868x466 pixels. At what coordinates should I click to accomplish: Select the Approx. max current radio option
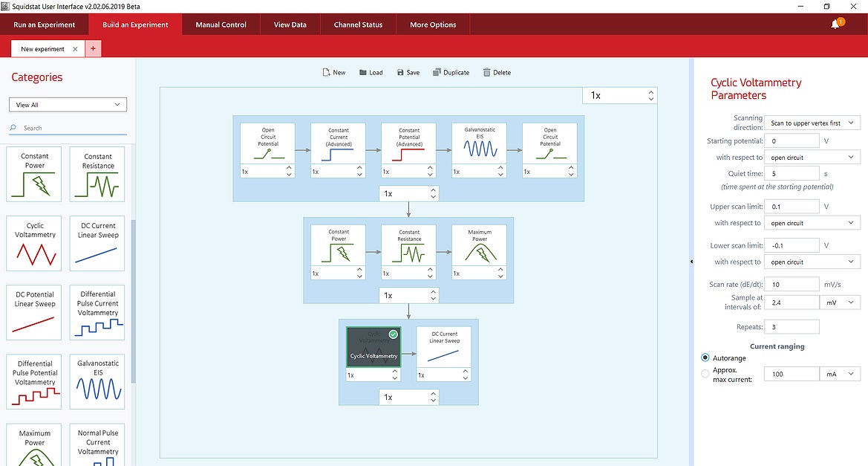coord(705,374)
